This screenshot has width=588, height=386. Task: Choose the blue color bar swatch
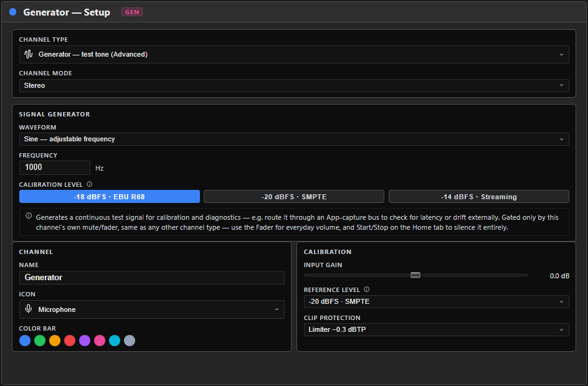pyautogui.click(x=25, y=341)
